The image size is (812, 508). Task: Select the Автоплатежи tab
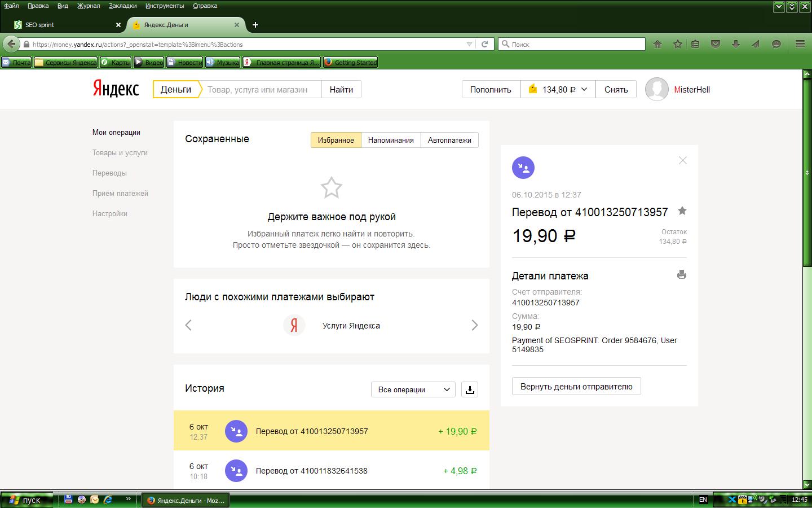[x=449, y=140]
